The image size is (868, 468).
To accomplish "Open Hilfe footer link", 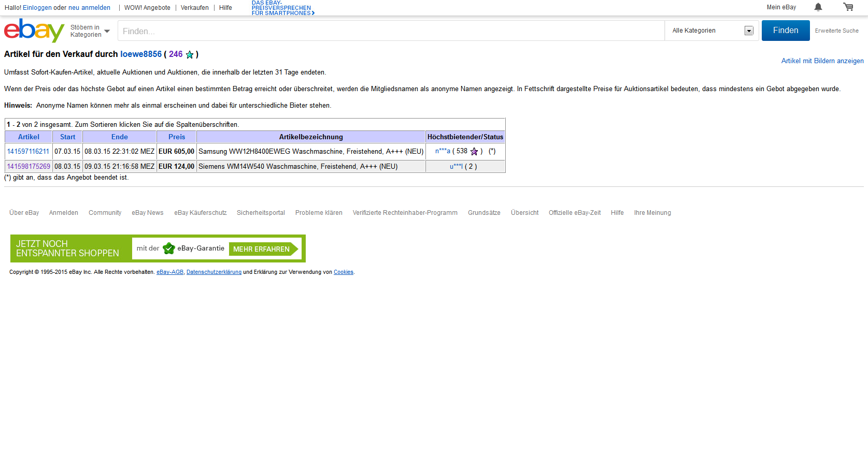I will [617, 213].
